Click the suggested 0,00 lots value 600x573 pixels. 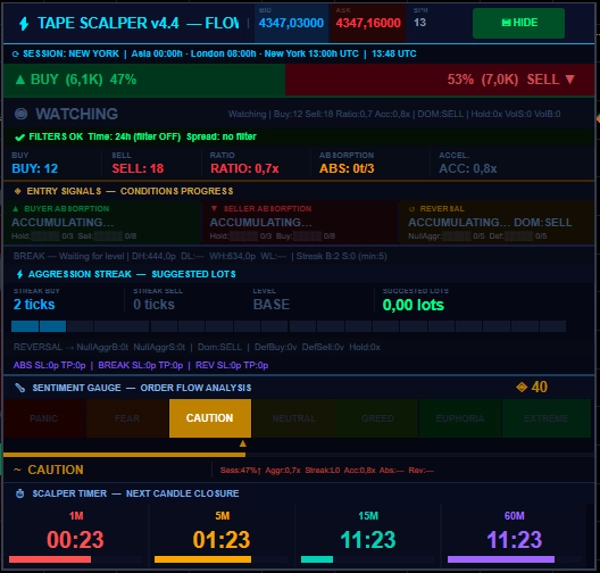click(x=413, y=305)
